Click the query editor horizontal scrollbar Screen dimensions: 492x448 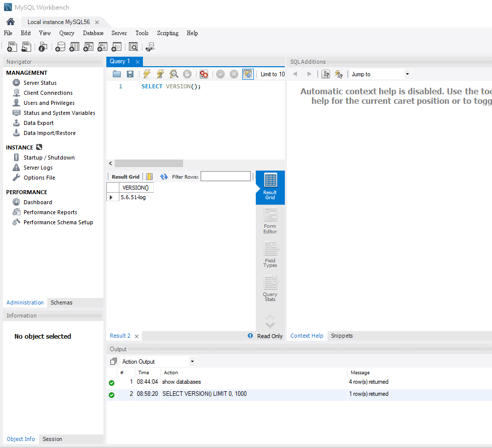coord(149,163)
